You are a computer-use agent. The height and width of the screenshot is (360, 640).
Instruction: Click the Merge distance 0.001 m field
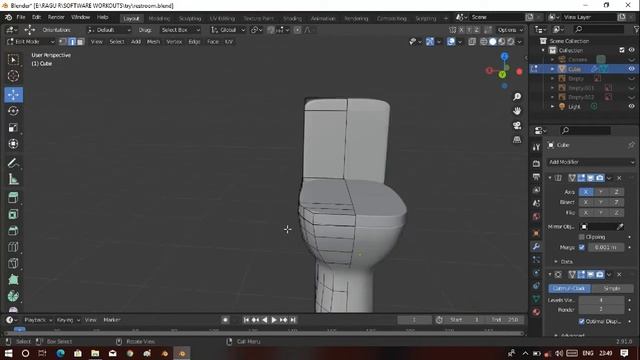tap(606, 247)
